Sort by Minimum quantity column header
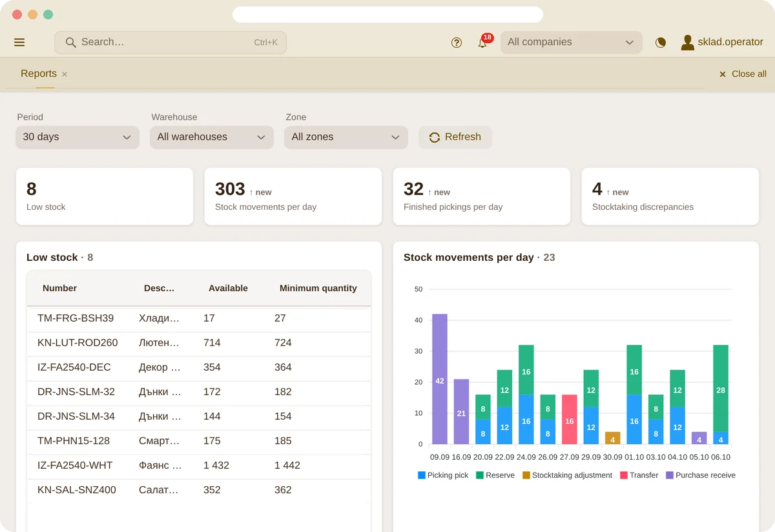Screen dimensions: 775x532 tap(318, 289)
